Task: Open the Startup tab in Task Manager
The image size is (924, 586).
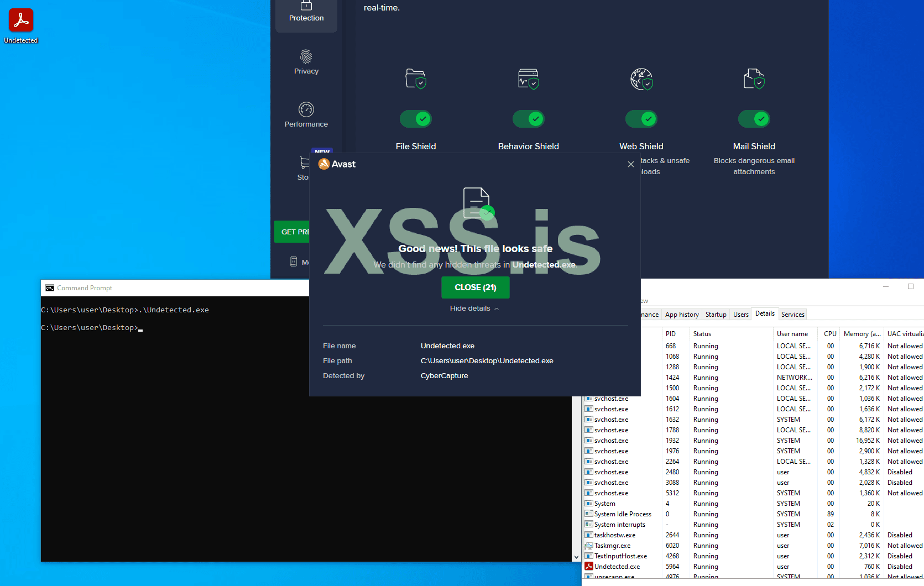Action: (x=716, y=315)
